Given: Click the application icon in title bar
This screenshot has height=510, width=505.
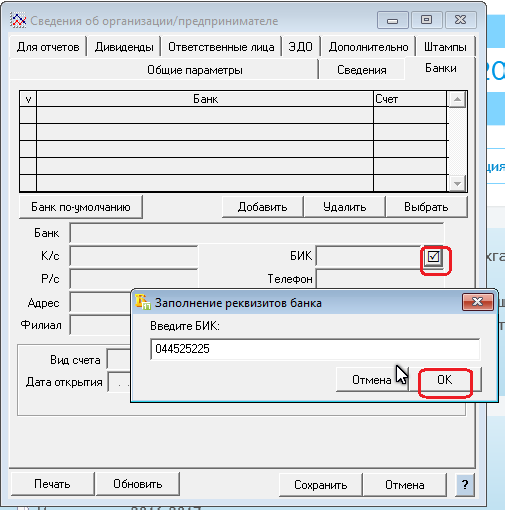Looking at the screenshot, I should click(18, 20).
